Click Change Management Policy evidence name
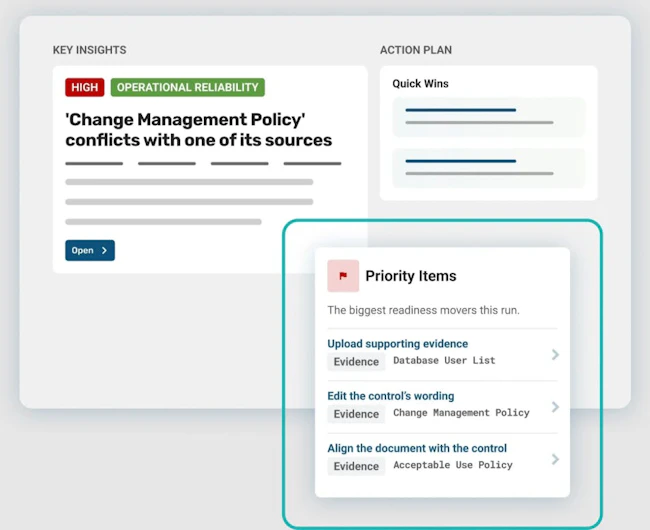 (461, 413)
